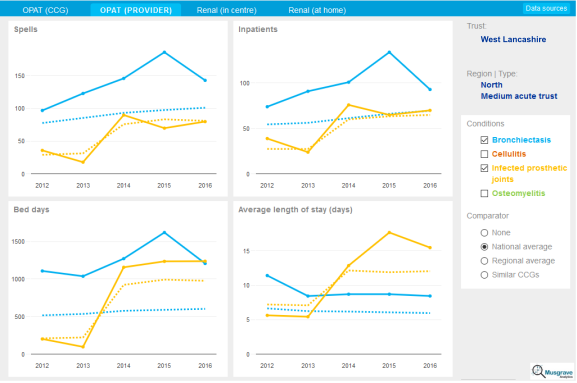Click the Bronchiectasis label text
This screenshot has width=577, height=383.
point(521,140)
